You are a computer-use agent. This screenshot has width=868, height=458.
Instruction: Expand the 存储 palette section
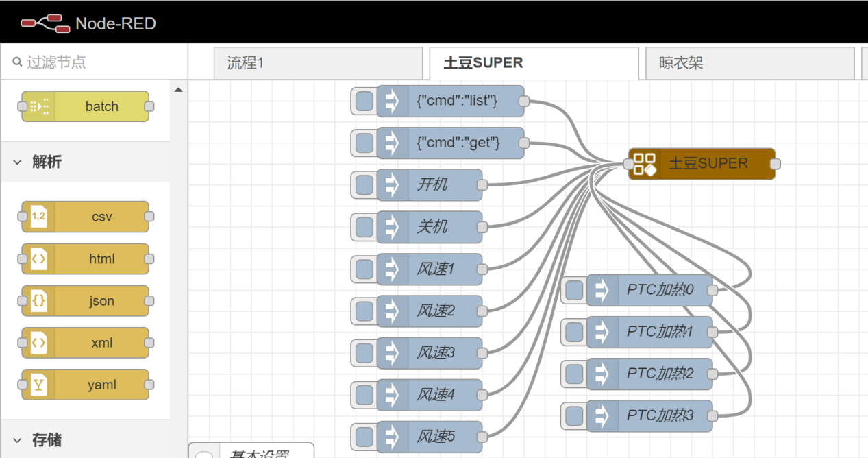tap(18, 441)
